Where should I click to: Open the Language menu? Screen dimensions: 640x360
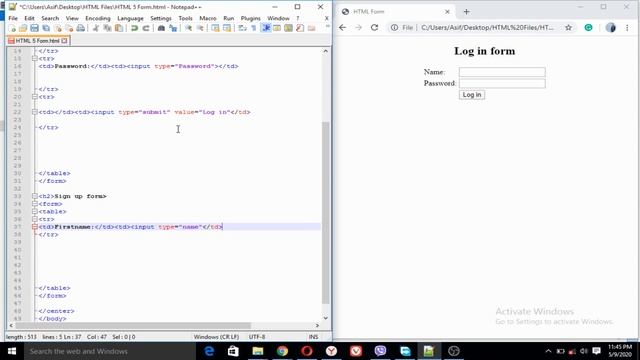pos(130,18)
